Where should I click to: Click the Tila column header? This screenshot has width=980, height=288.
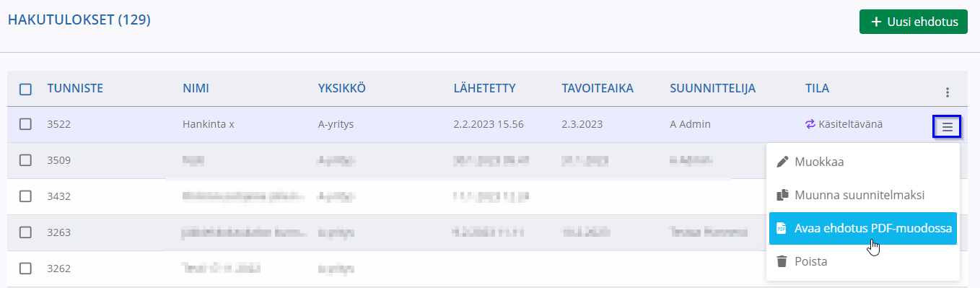click(x=817, y=89)
